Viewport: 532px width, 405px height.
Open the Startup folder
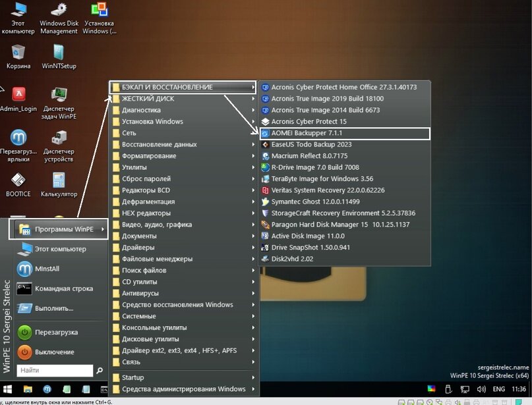(183, 377)
